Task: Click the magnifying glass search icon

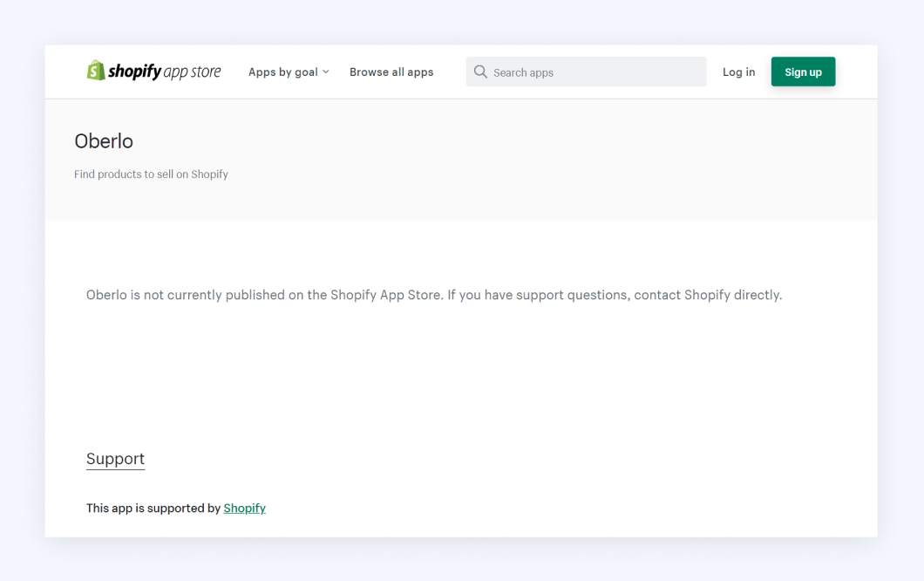Action: pos(481,72)
